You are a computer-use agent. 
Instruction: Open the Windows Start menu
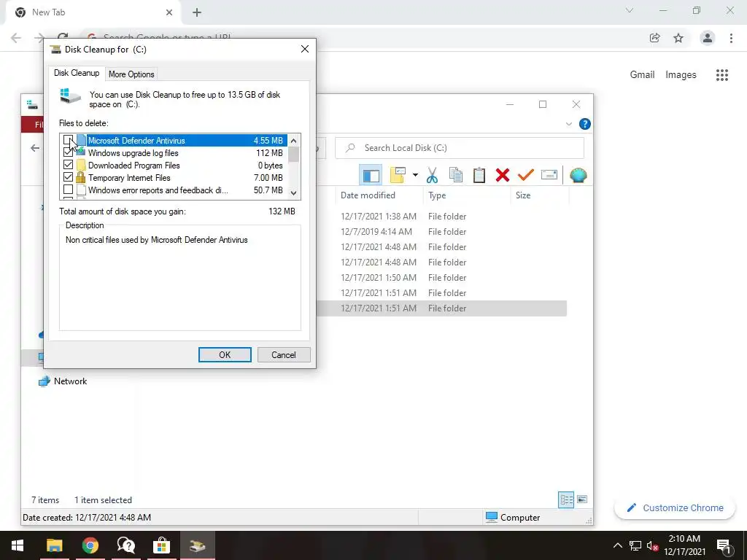[18, 545]
